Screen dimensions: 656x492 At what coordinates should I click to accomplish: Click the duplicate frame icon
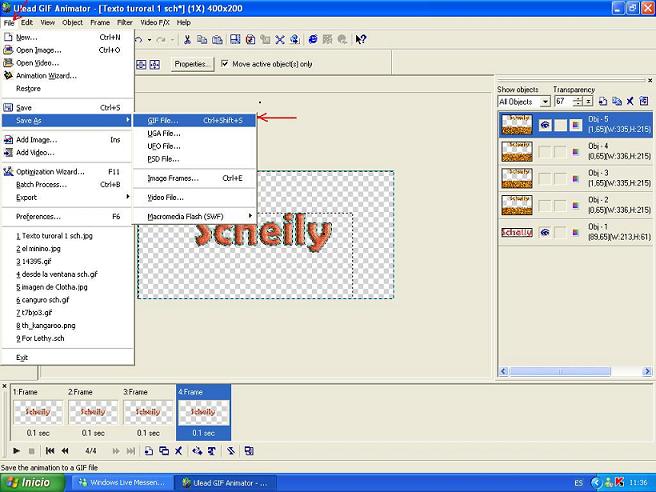point(164,451)
